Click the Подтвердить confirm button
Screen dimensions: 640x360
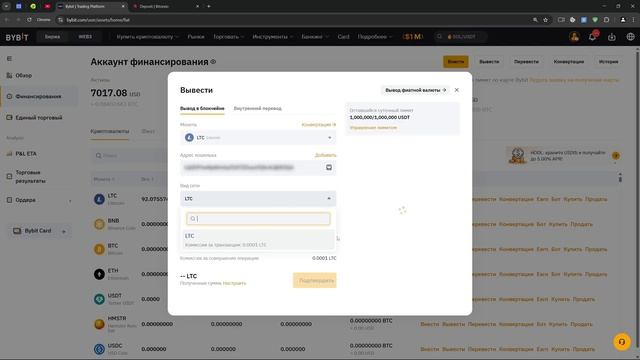[x=314, y=280]
